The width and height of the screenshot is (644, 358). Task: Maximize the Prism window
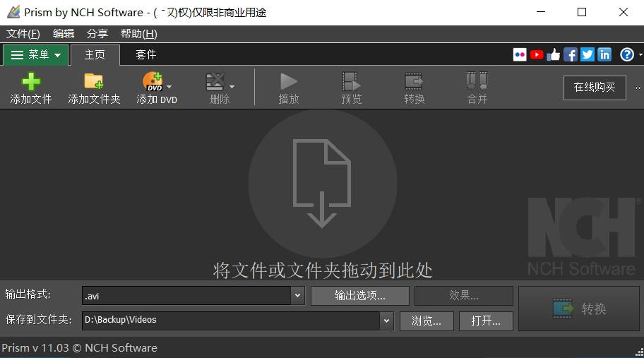tap(582, 12)
